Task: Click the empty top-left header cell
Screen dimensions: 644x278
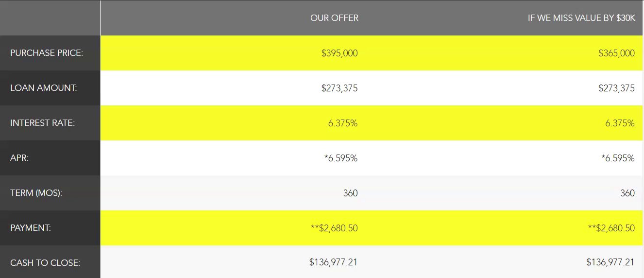Action: tap(50, 18)
